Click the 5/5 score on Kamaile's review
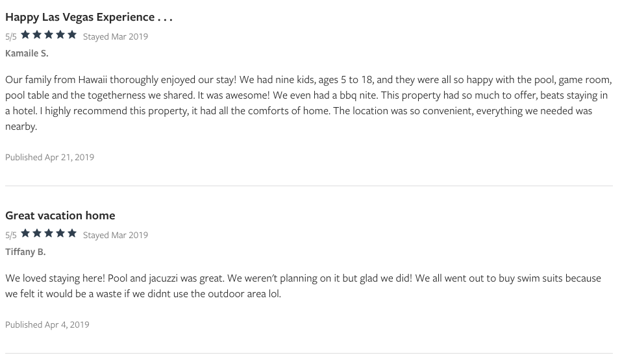 11,37
